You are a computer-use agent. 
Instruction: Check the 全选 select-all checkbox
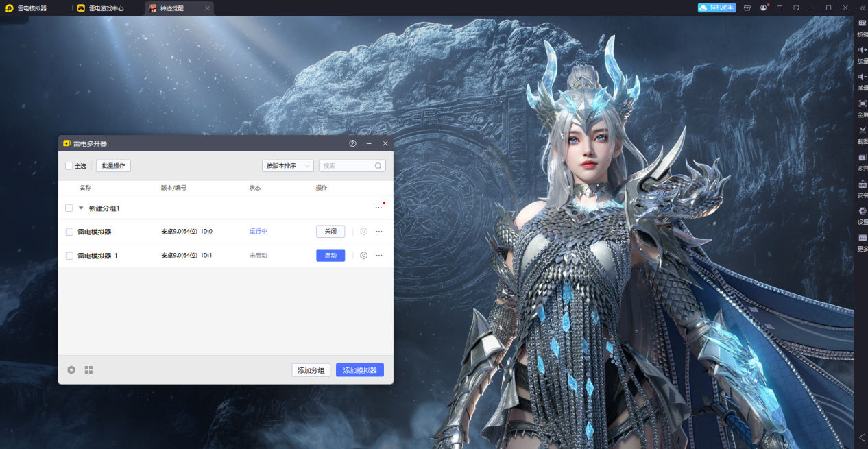point(69,166)
